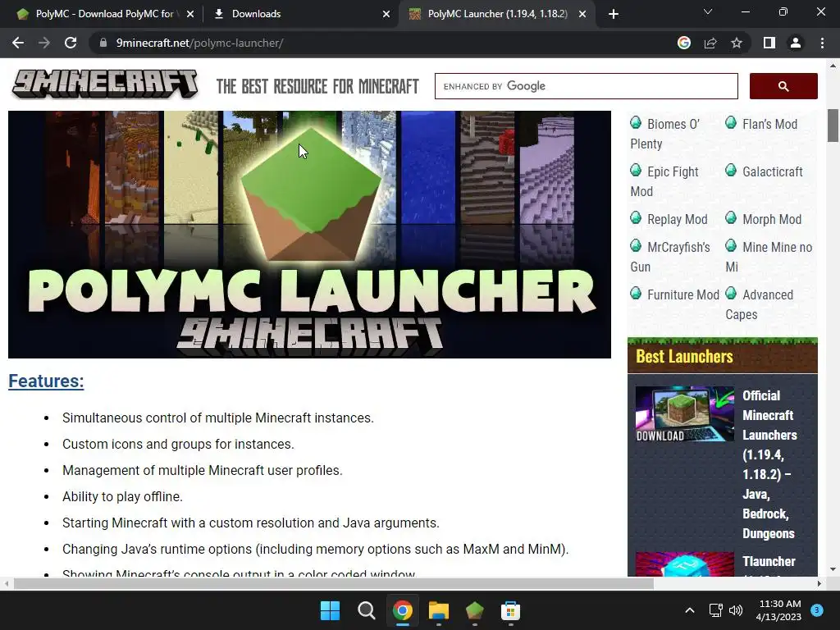Open Mine Mine no Mi link
This screenshot has width=840, height=630.
(x=769, y=257)
